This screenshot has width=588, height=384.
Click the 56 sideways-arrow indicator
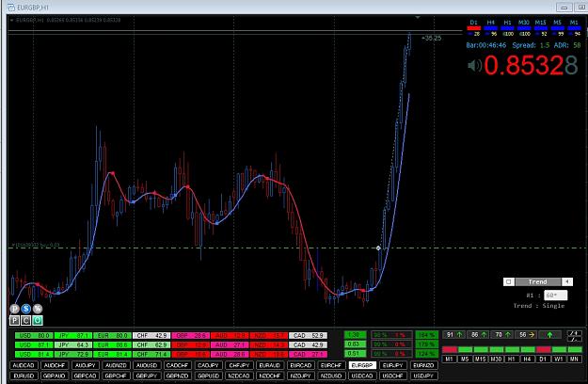pyautogui.click(x=526, y=334)
